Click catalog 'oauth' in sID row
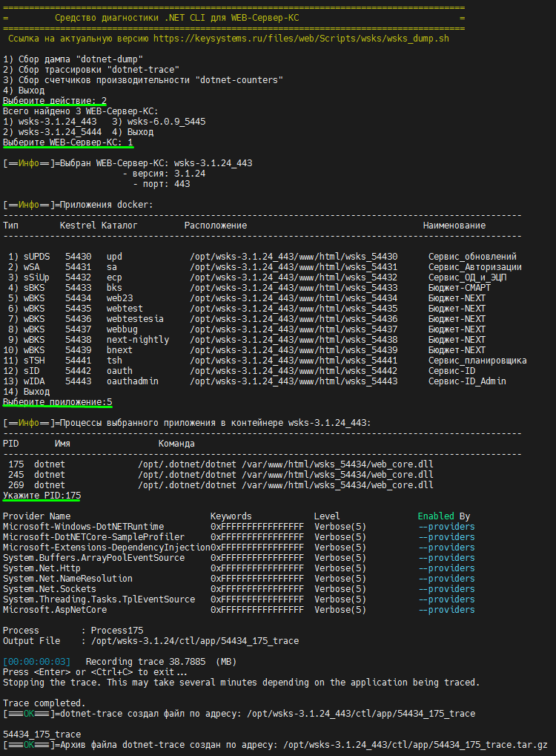The image size is (556, 756). coord(119,371)
